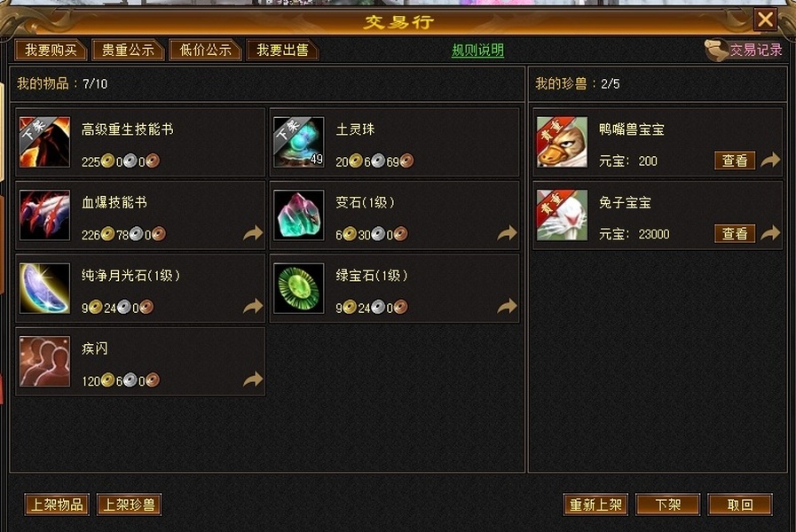The width and height of the screenshot is (796, 532).
Task: Select the 纯净月光石(1级) icon
Action: point(44,288)
